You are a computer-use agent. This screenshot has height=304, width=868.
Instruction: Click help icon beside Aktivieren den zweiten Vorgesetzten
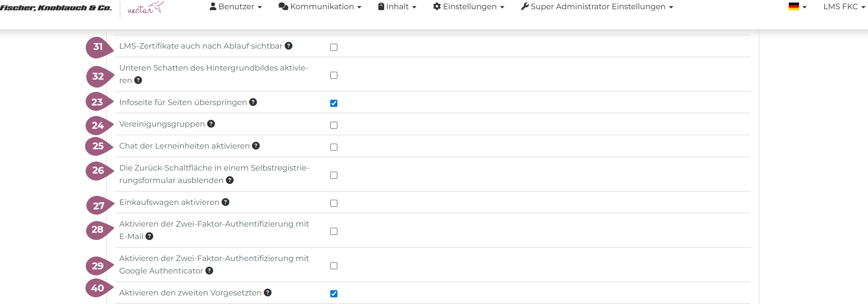pos(268,293)
